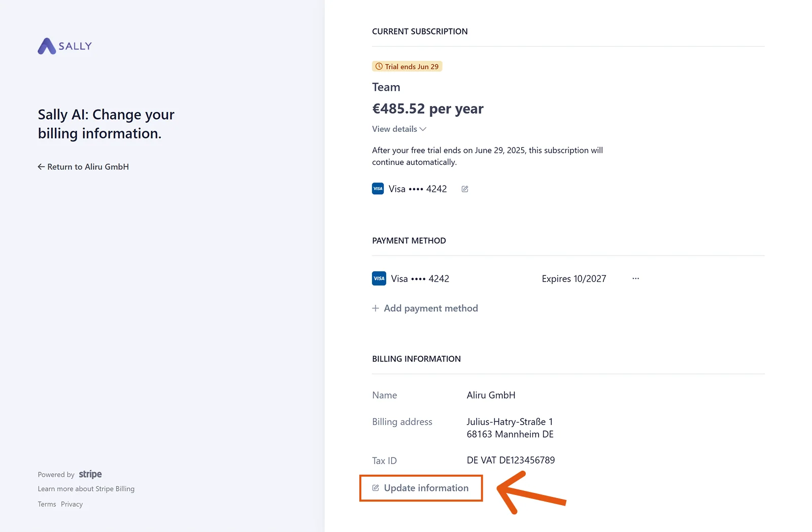
Task: Click the Visa icon in Payment Method section
Action: (379, 278)
